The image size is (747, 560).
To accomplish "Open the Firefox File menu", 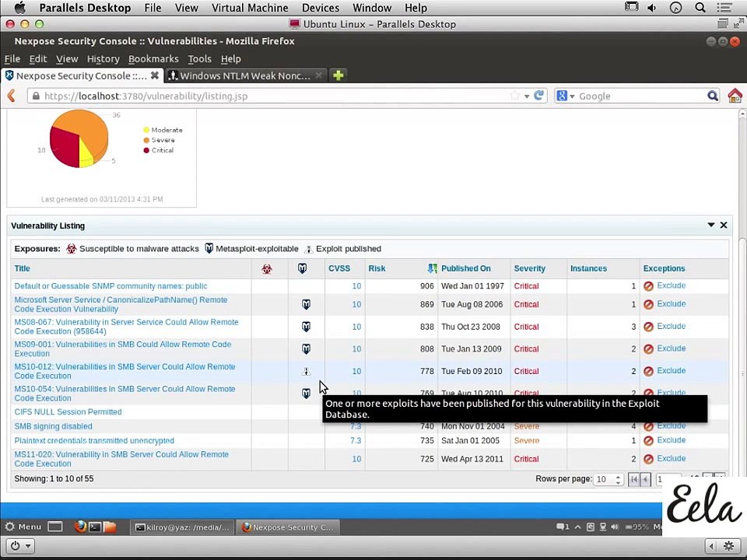I will click(x=12, y=58).
